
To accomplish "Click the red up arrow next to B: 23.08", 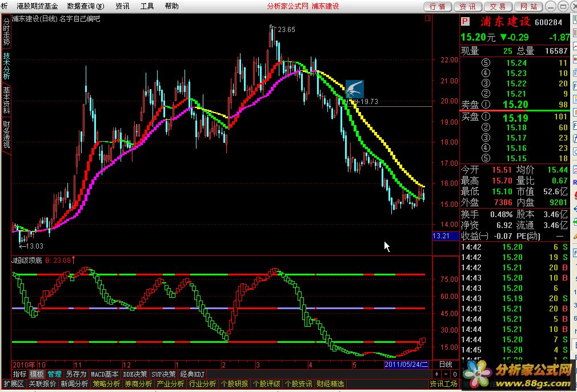I will (73, 260).
